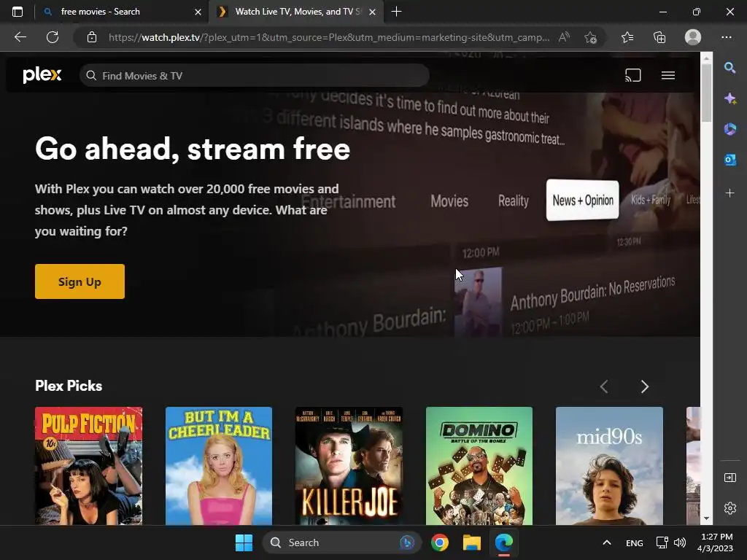Toggle the Read aloud icon
747x560 pixels.
(564, 37)
